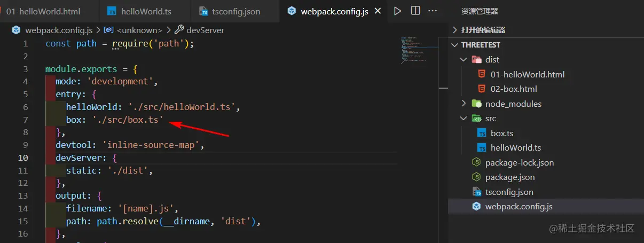
Task: Click the webpack cube icon in breadcrumb
Action: point(17,30)
